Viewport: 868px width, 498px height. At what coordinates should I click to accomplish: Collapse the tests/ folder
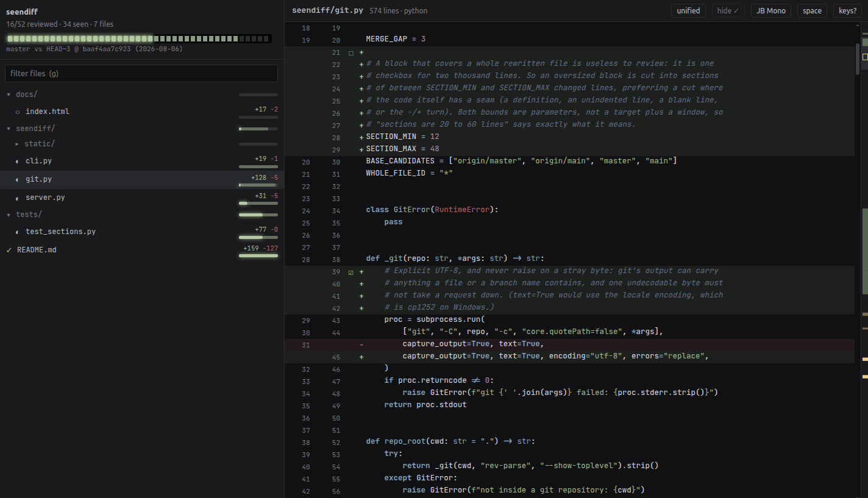[9, 215]
